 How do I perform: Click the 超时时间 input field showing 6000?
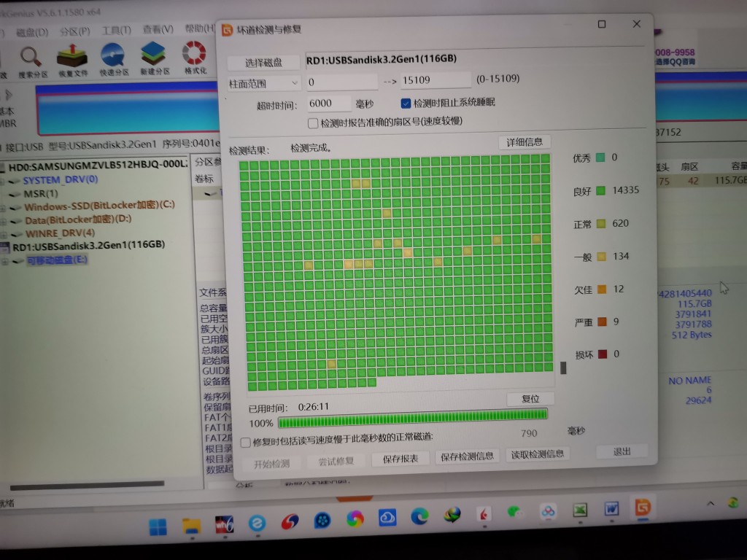[330, 104]
